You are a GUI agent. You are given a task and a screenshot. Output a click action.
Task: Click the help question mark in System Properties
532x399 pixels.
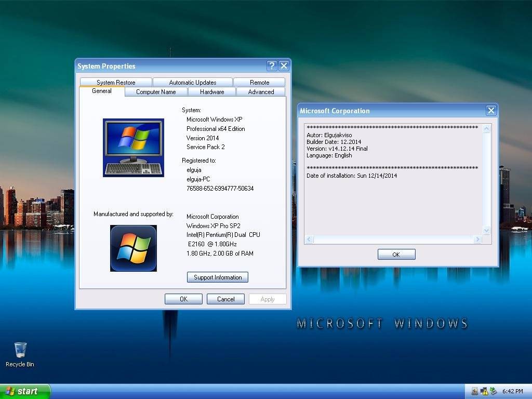[x=272, y=66]
